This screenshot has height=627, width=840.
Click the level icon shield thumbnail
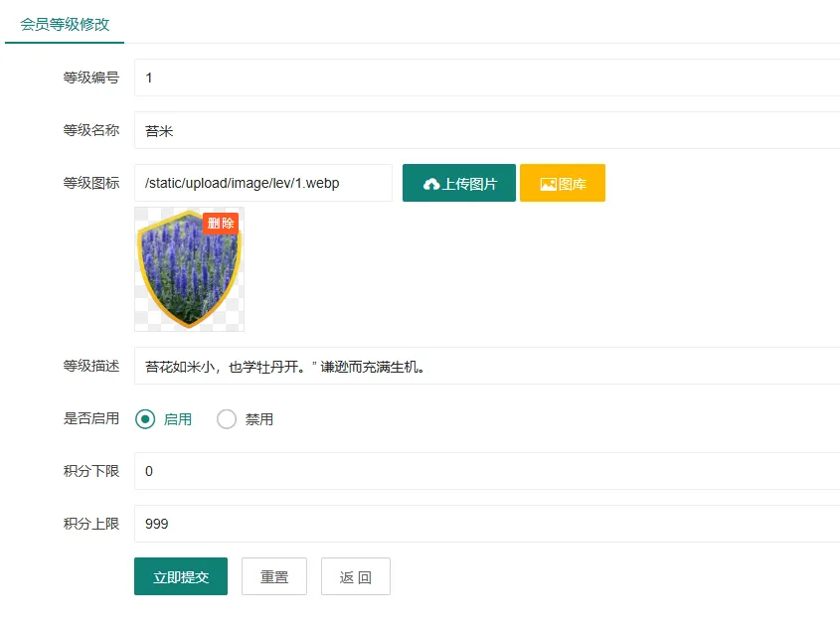[x=189, y=269]
